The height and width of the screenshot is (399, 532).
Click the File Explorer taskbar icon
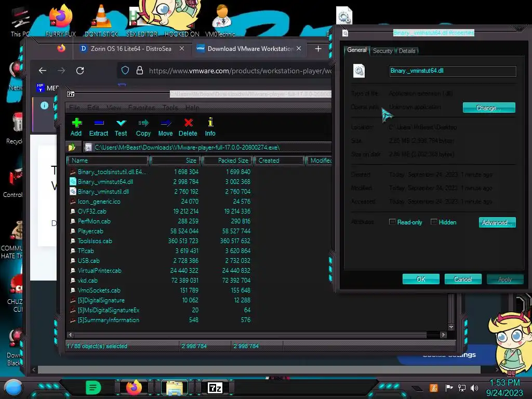tap(175, 388)
